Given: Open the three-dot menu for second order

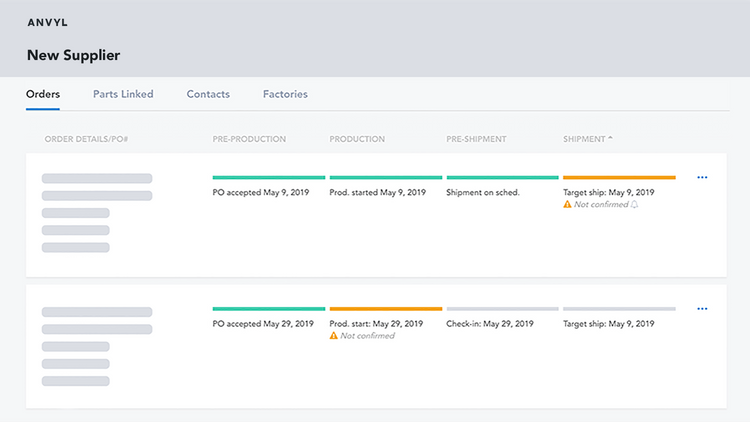Looking at the screenshot, I should tap(702, 309).
